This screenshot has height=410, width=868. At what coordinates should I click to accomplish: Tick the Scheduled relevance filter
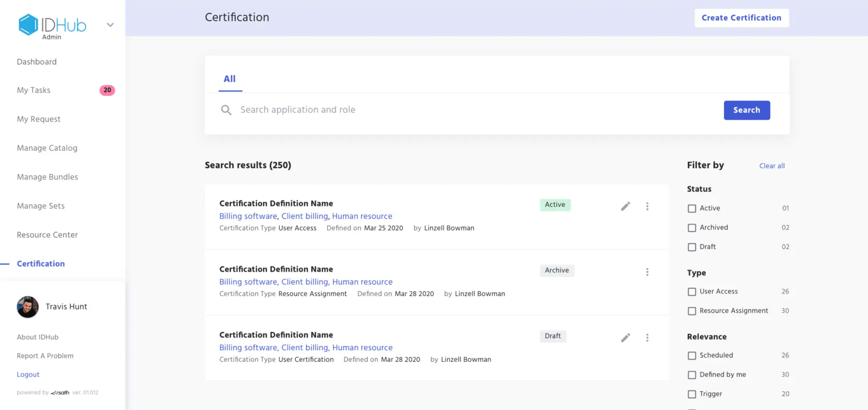(692, 356)
